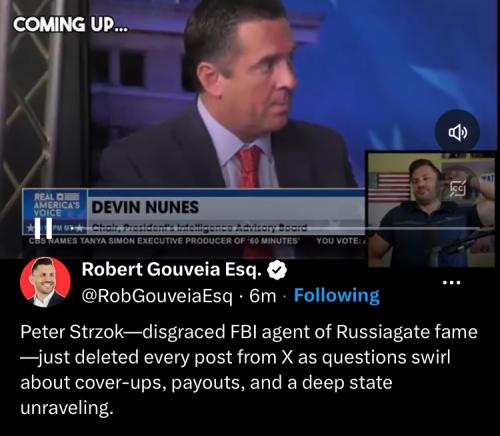Screen dimensions: 500x436
Task: Click the verified checkmark badge
Action: [277, 270]
